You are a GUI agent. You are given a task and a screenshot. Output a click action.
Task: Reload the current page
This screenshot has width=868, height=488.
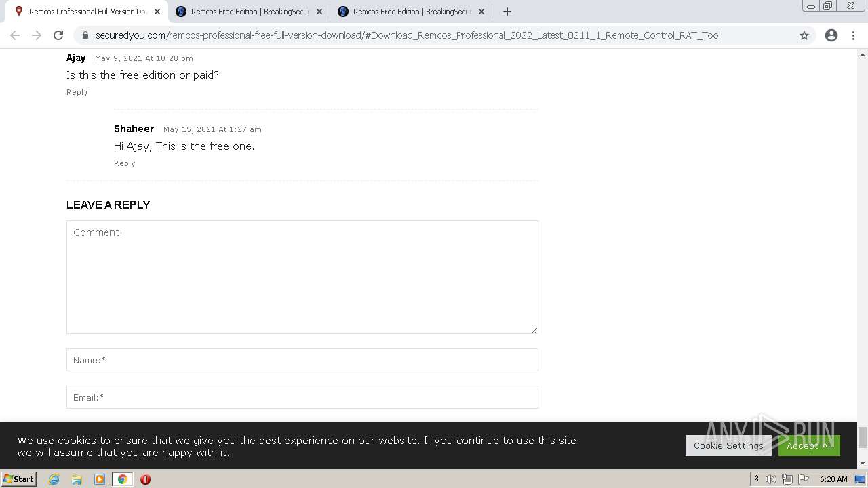pyautogui.click(x=58, y=35)
